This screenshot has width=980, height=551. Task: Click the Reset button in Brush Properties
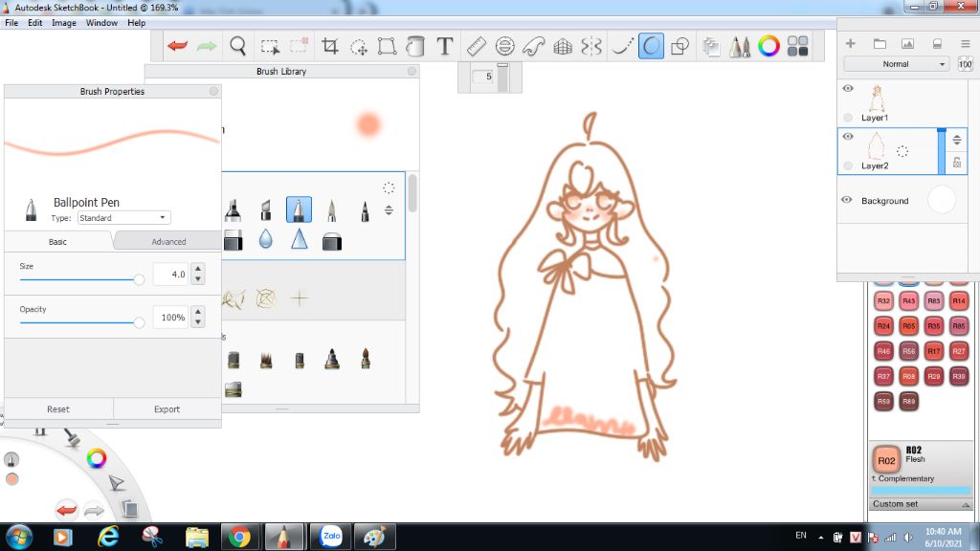click(x=58, y=409)
